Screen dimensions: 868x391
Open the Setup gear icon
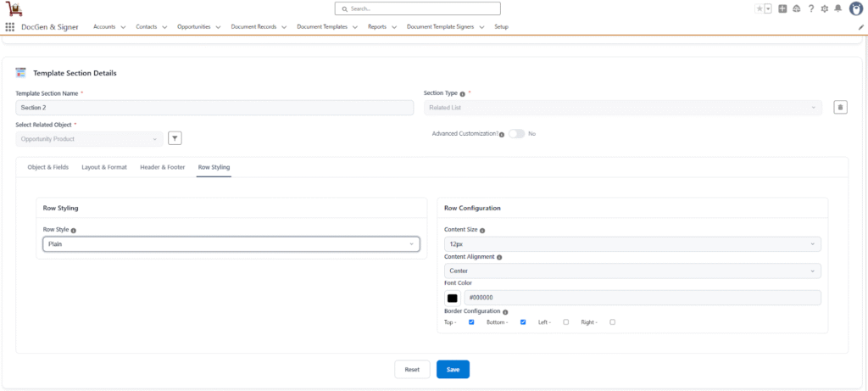[824, 8]
